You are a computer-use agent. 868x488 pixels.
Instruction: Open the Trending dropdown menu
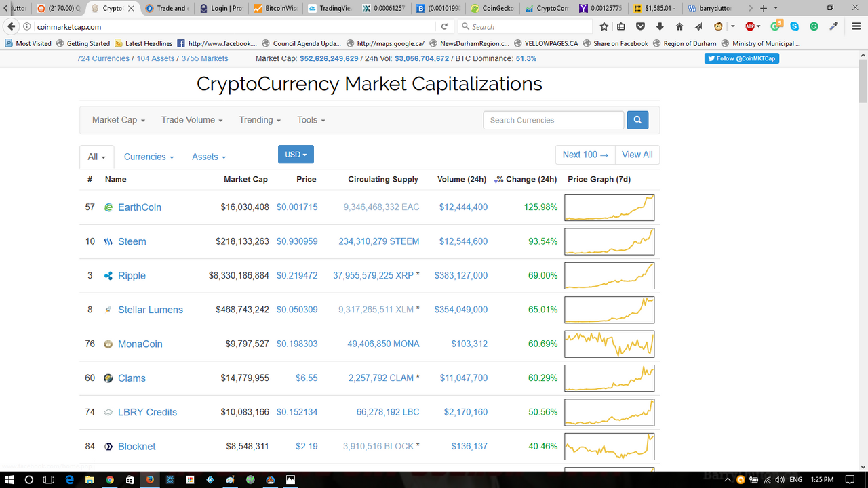pyautogui.click(x=260, y=120)
